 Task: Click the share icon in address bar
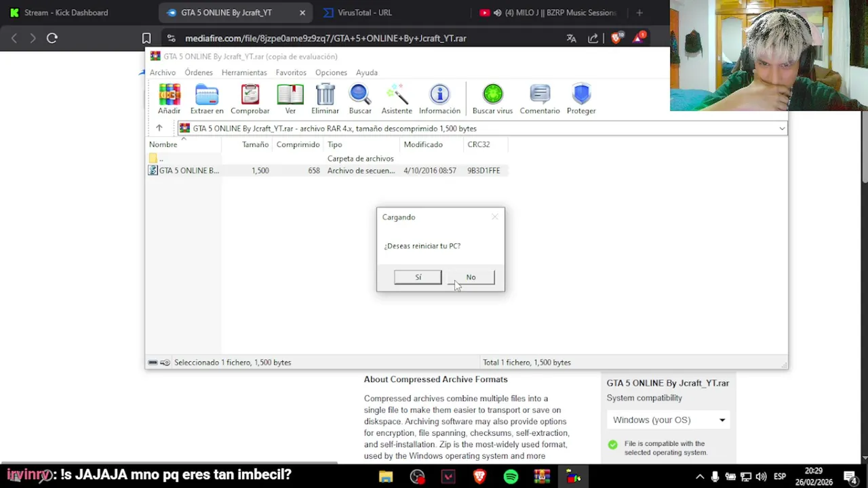coord(593,38)
